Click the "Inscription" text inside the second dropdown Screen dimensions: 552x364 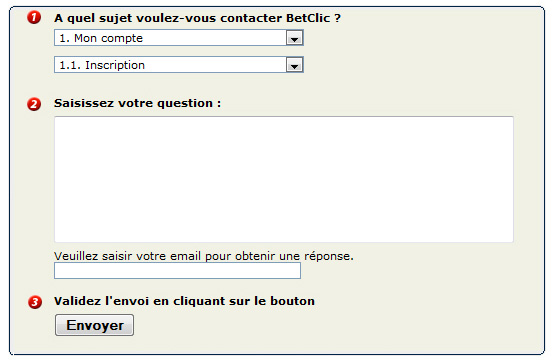coord(115,65)
